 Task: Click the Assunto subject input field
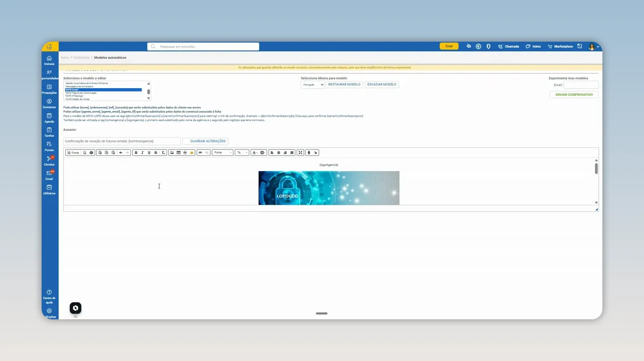click(x=122, y=141)
